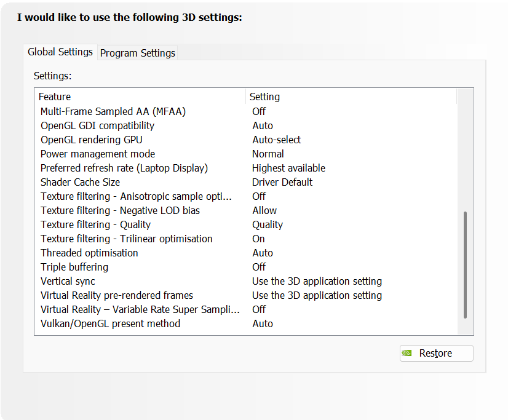Select Texture filtering - Negative LOD bias row
Viewport: 508px width, 420px height.
pos(120,210)
